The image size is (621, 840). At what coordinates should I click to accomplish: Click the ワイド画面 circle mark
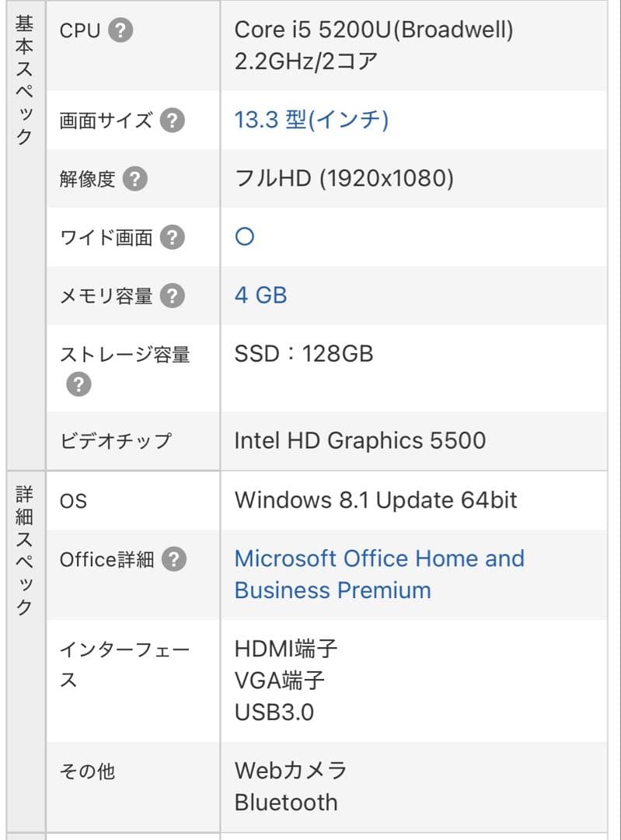(x=243, y=236)
